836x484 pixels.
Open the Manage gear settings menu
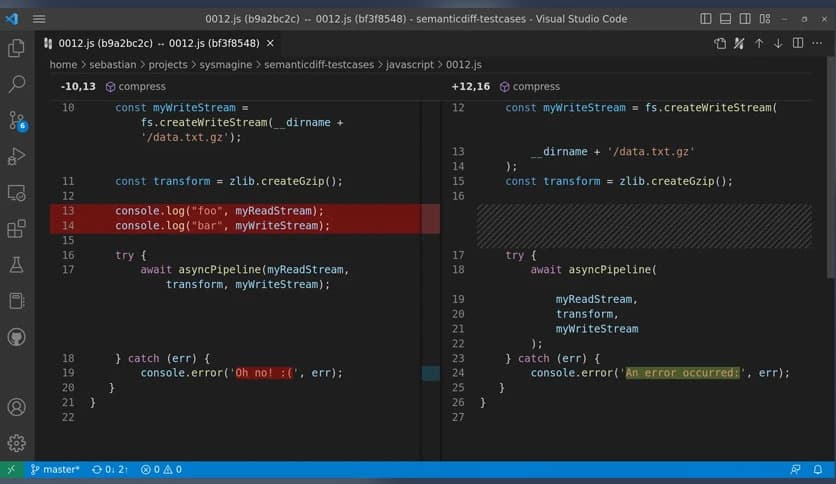(16, 443)
